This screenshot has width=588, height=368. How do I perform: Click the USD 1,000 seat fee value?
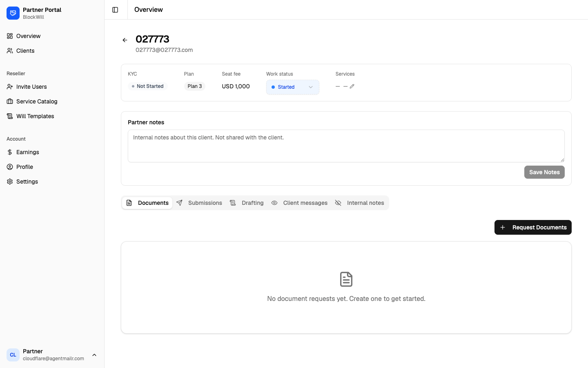236,86
